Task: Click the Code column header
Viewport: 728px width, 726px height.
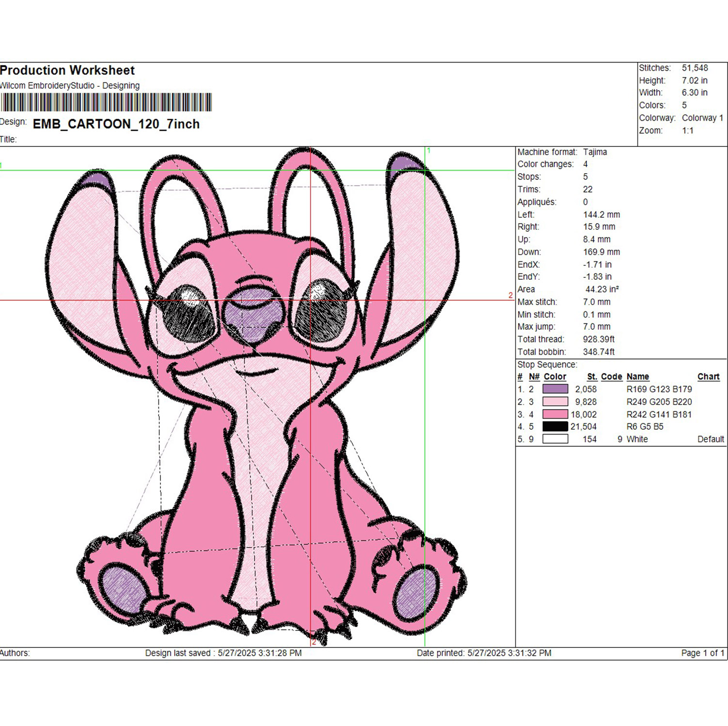Action: [x=611, y=376]
